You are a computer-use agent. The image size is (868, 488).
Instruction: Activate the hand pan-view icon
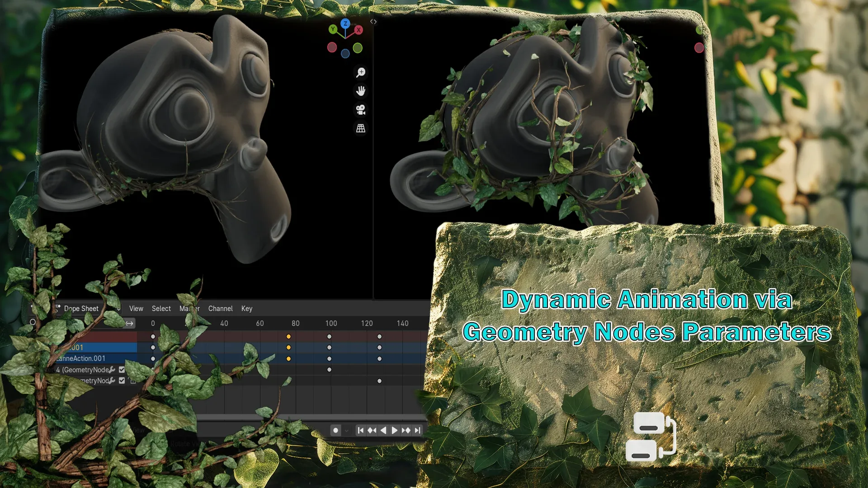coord(360,91)
